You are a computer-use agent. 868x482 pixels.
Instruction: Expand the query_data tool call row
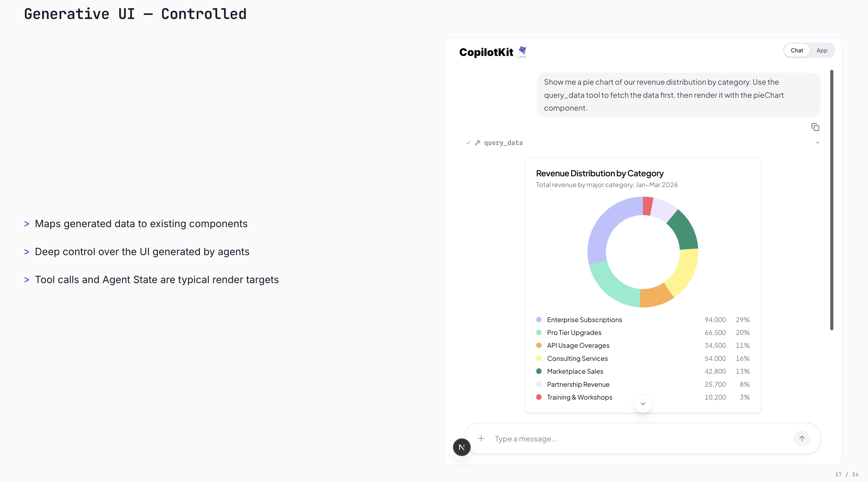[x=503, y=143]
